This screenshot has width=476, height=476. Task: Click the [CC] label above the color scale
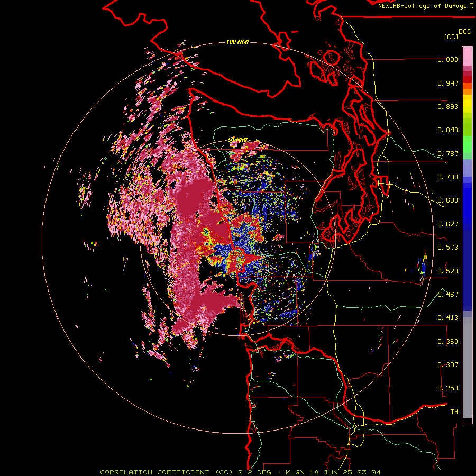[451, 36]
